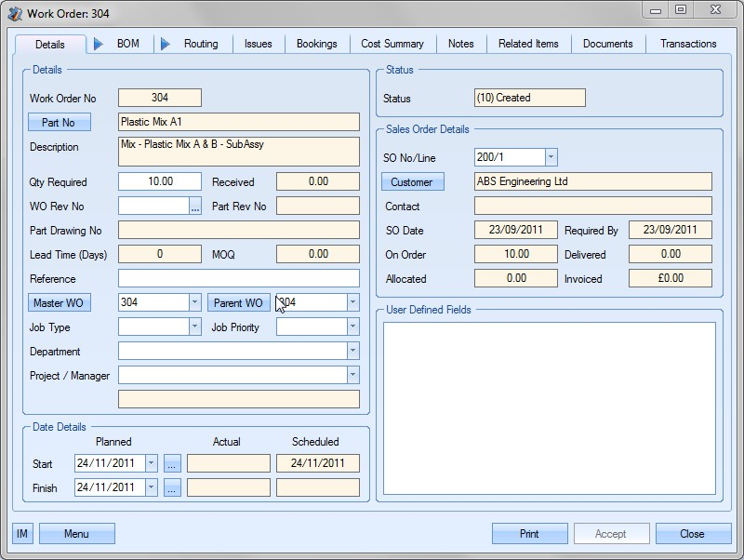
Task: Go to the Cost Summary tab
Action: (392, 44)
